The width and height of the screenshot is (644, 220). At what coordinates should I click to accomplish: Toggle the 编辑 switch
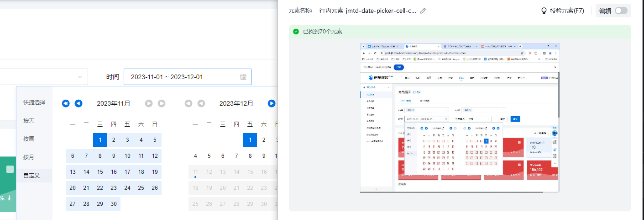click(621, 11)
